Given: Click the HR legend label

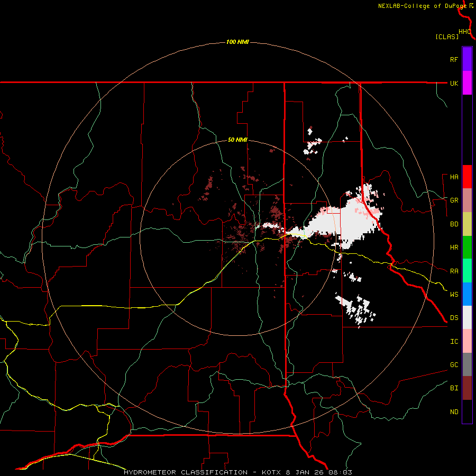Looking at the screenshot, I should tap(454, 248).
